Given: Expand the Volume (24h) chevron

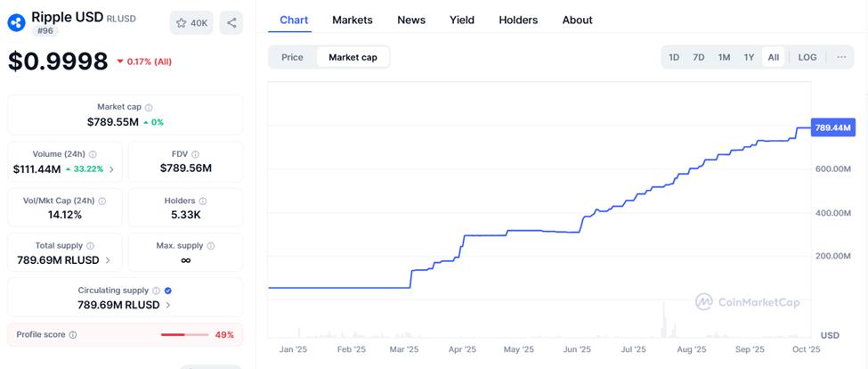Looking at the screenshot, I should [111, 168].
